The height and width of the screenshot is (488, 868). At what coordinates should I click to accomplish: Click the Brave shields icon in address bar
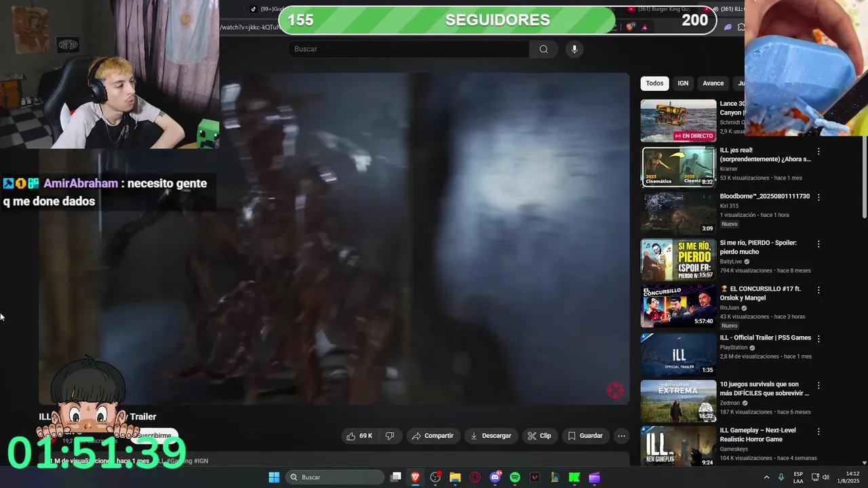click(x=631, y=27)
